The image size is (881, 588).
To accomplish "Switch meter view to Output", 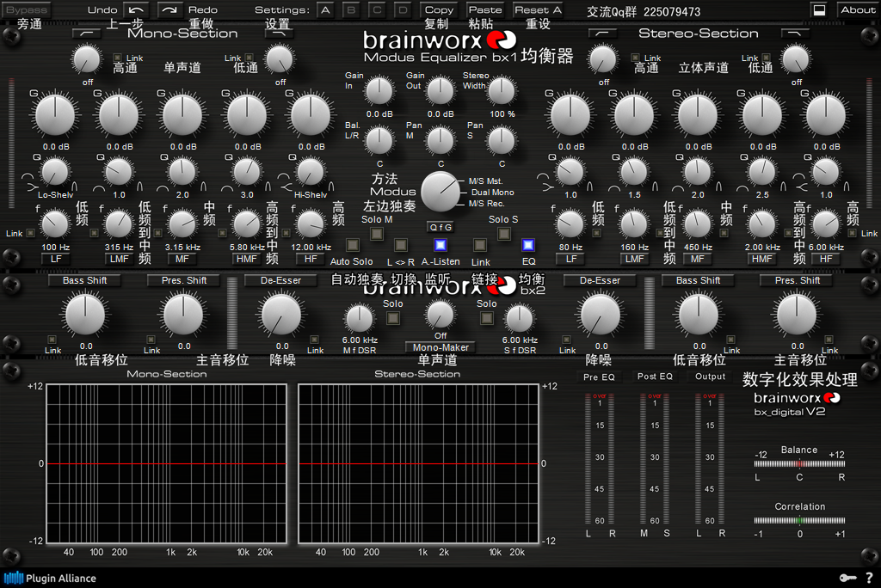I will (x=710, y=377).
